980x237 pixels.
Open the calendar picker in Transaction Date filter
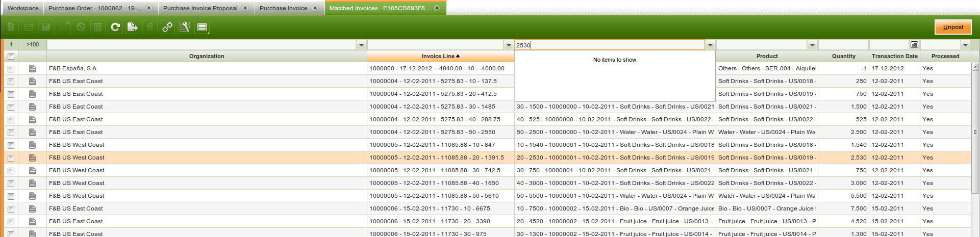(914, 45)
